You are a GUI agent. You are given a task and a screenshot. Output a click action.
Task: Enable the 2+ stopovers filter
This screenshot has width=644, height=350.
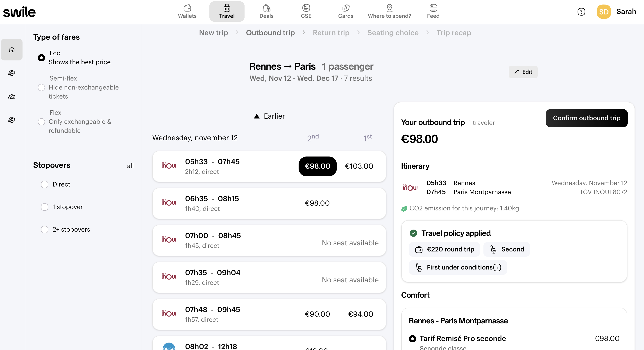pyautogui.click(x=45, y=230)
